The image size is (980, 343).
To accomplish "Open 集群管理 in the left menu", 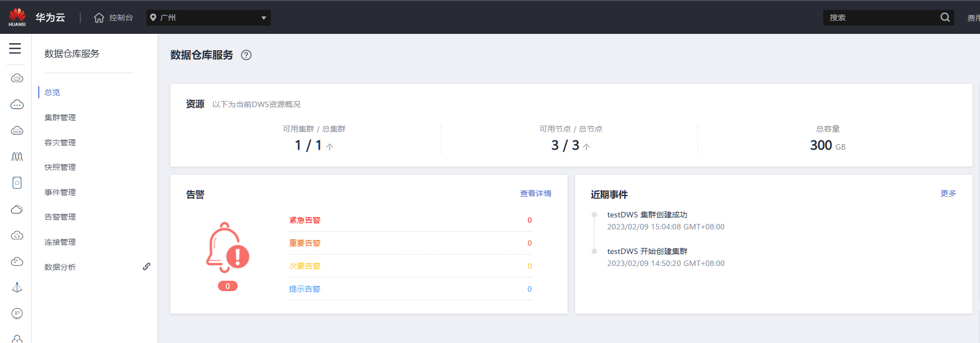I will 60,117.
